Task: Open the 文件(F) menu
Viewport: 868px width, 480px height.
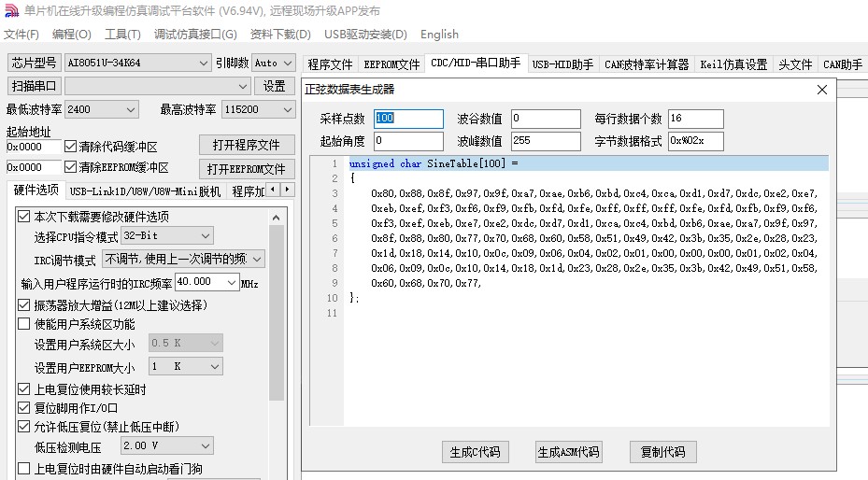Action: (x=21, y=35)
